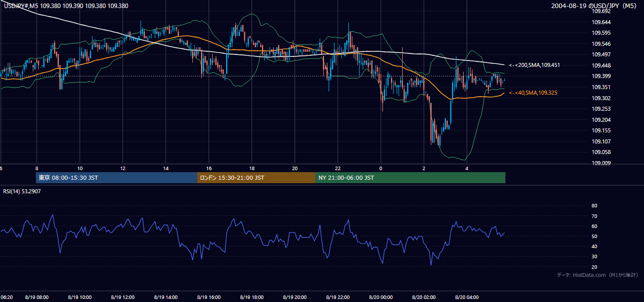Select the ロンドン 15:30-21:00 JST session bar

[256, 178]
